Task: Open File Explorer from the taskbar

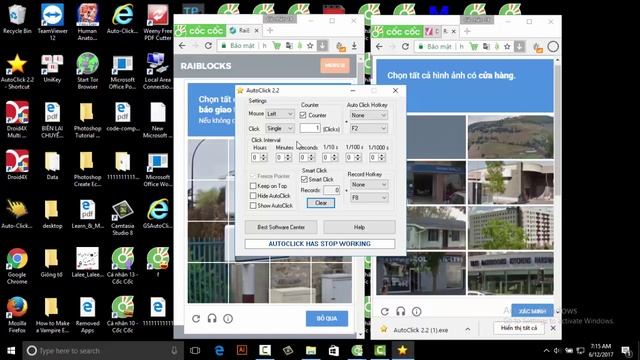Action: [x=311, y=351]
